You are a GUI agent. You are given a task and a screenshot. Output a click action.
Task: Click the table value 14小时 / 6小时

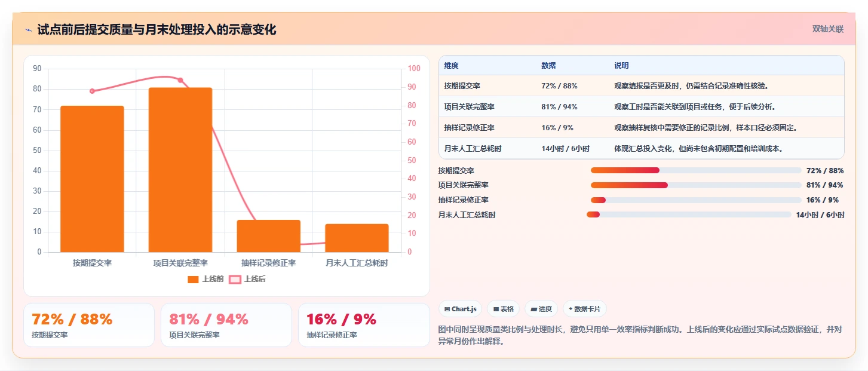[565, 149]
